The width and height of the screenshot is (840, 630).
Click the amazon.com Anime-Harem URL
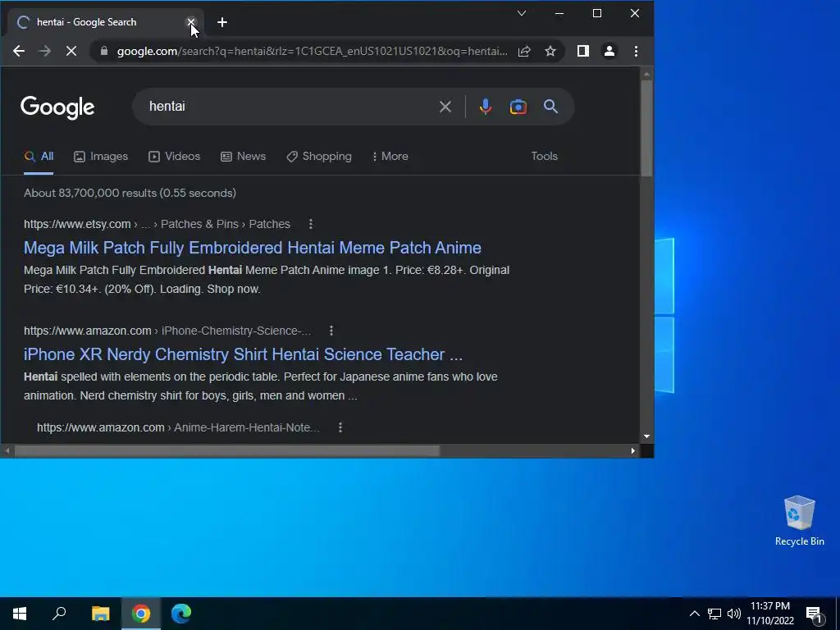[x=178, y=427]
